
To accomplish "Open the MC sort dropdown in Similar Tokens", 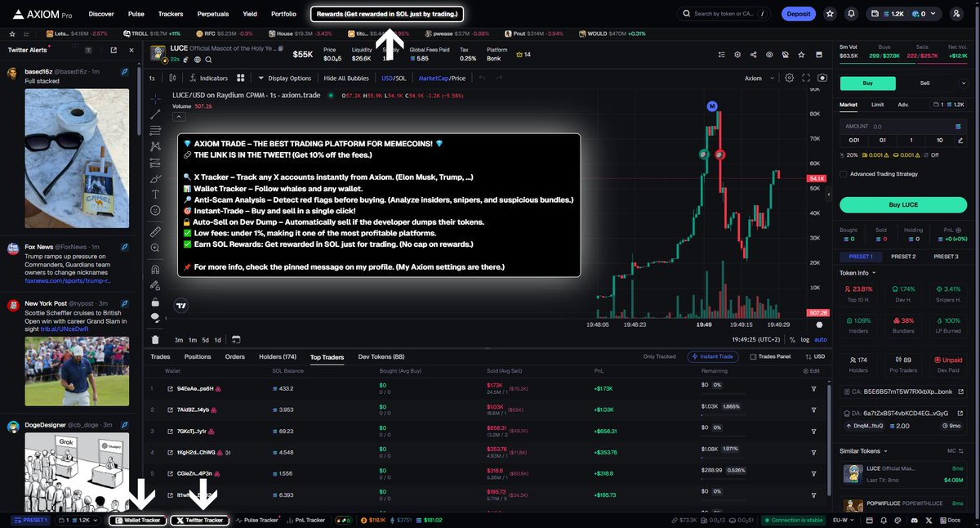I will click(955, 450).
